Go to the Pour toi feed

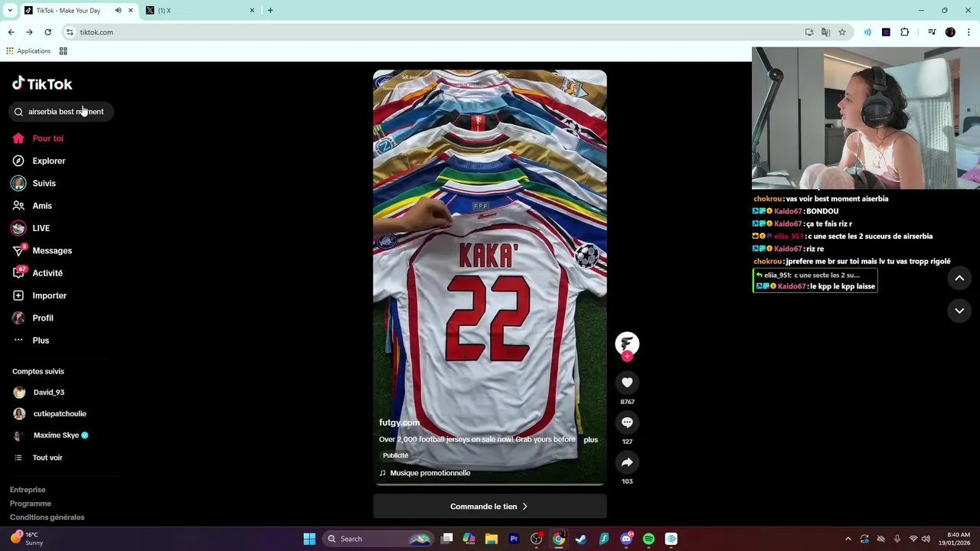pyautogui.click(x=47, y=139)
